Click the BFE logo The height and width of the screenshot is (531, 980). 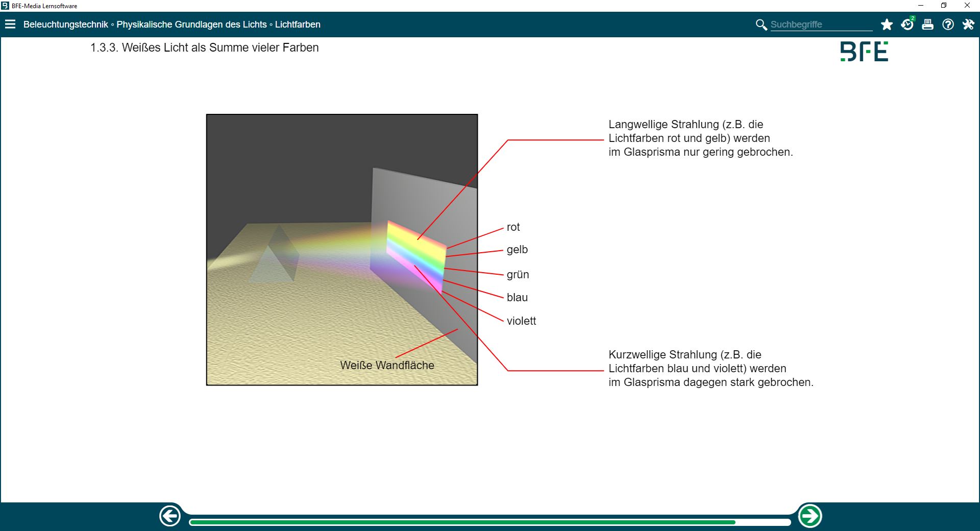[x=864, y=52]
